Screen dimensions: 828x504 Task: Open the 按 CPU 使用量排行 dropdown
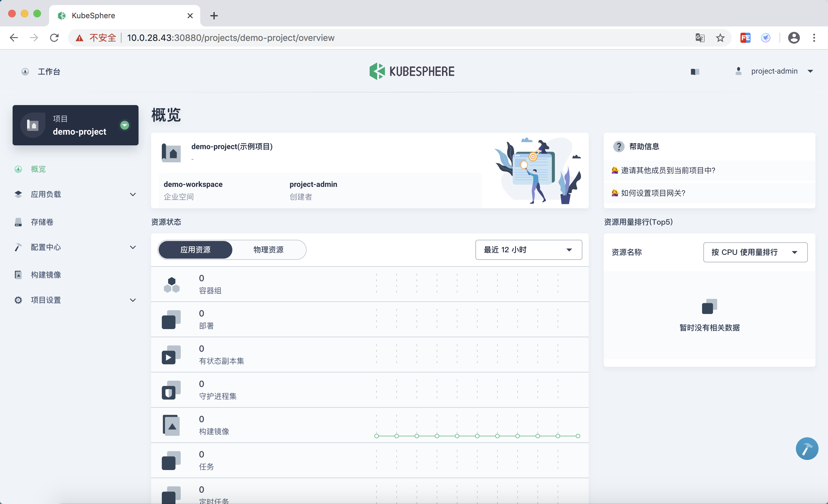click(x=755, y=252)
